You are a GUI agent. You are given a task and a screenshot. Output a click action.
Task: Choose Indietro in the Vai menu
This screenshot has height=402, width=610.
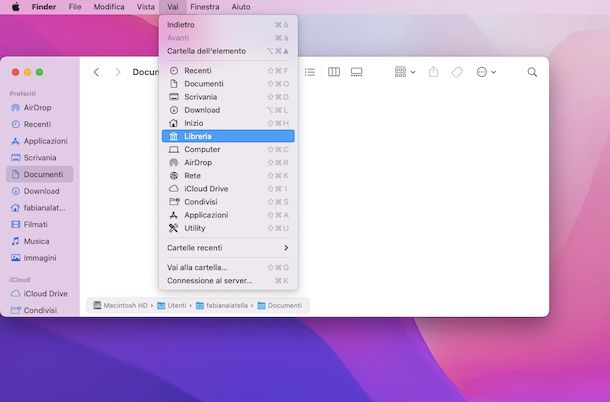228,25
